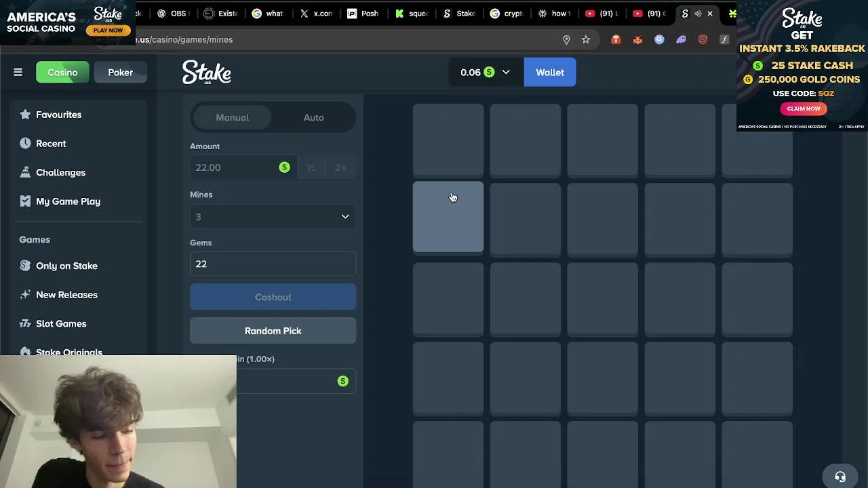This screenshot has height=488, width=868.
Task: Mute the active Stake tab audio
Action: point(698,14)
